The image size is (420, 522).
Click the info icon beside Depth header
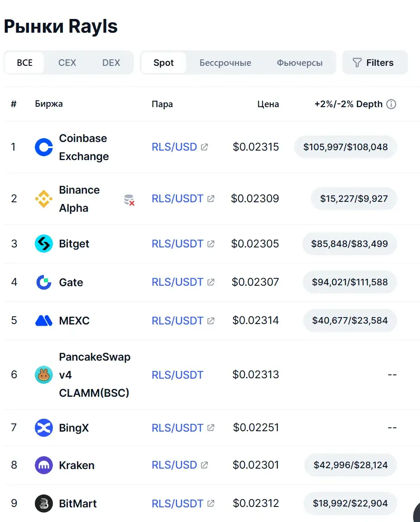point(391,104)
